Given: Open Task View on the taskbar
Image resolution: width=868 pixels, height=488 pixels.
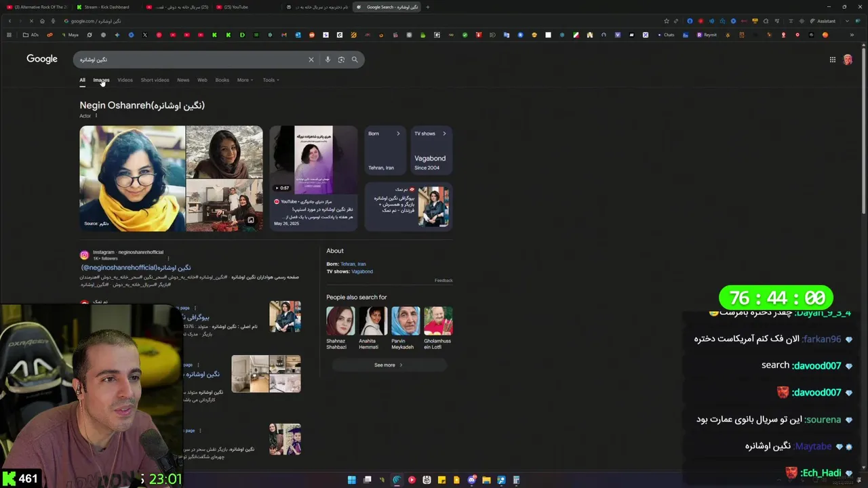Looking at the screenshot, I should [367, 480].
